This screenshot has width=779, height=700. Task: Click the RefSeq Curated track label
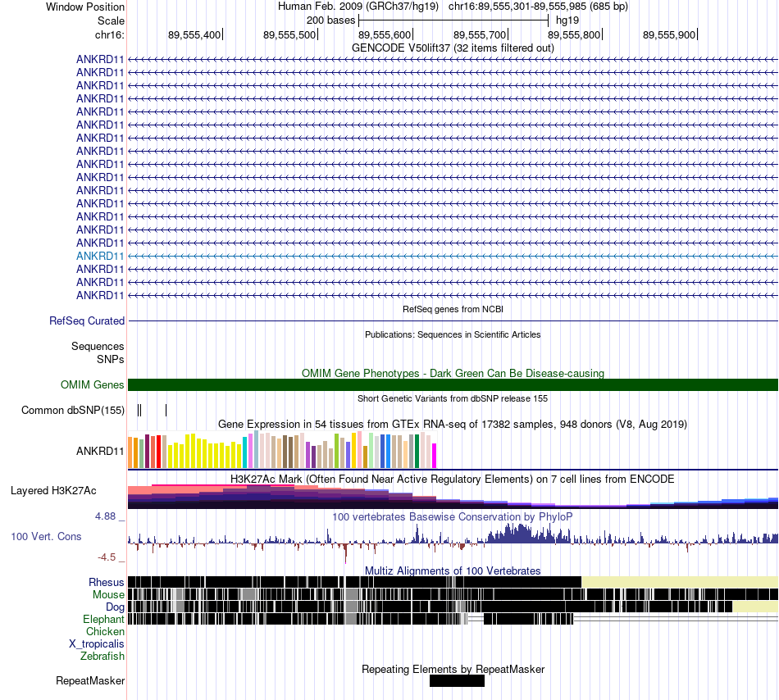(86, 320)
